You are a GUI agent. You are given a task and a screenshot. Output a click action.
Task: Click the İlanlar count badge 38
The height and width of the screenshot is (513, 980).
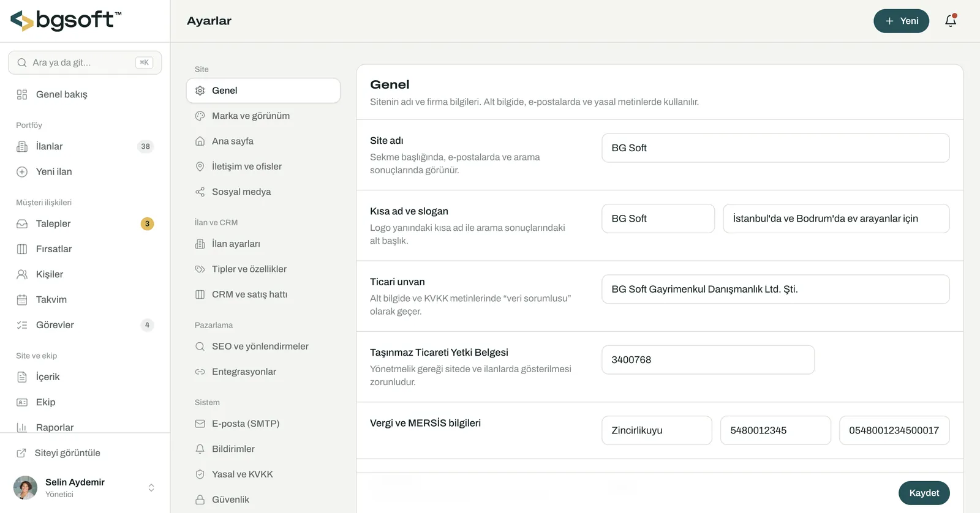pyautogui.click(x=145, y=146)
